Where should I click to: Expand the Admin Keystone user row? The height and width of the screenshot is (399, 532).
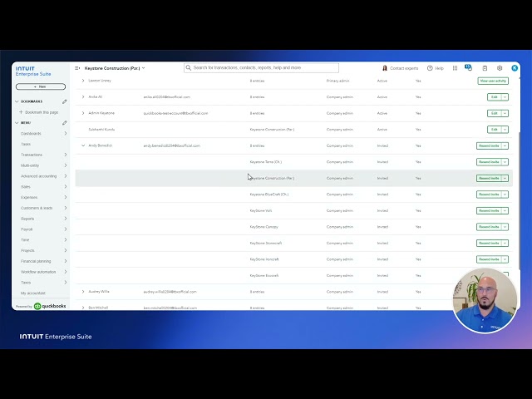83,113
